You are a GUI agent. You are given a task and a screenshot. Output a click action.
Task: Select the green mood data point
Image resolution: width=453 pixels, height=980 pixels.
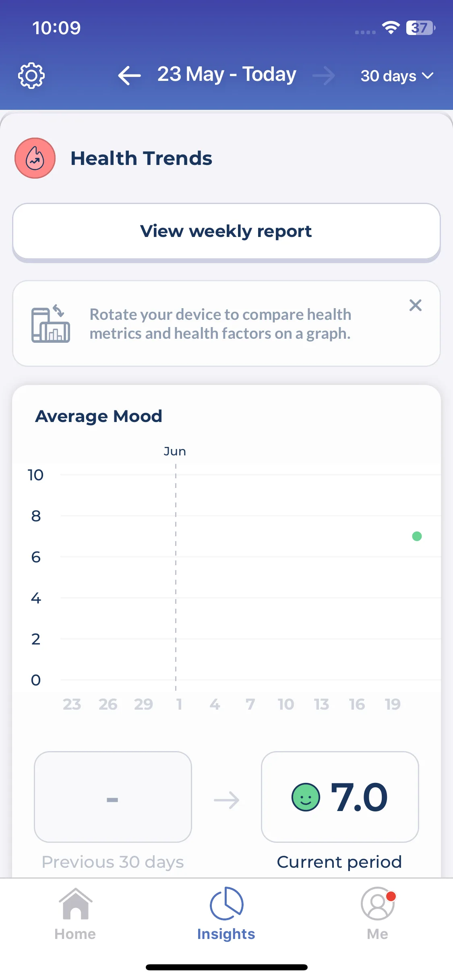(417, 536)
